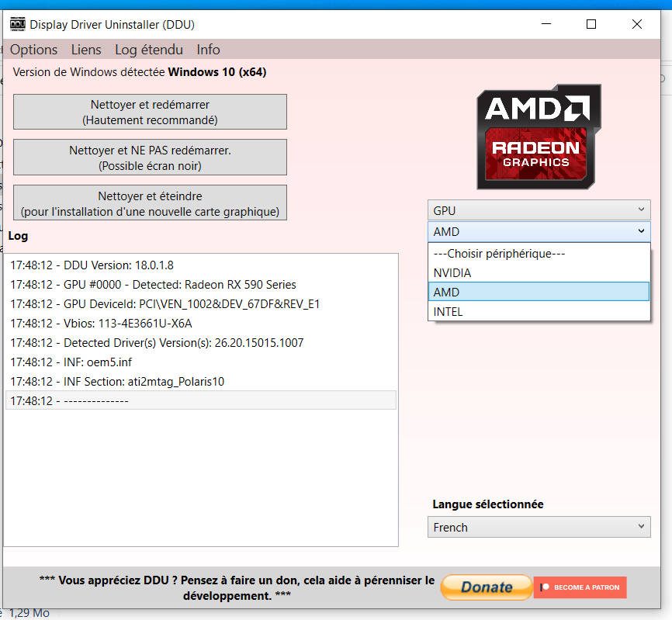Open the Options menu
This screenshot has width=672, height=620.
point(34,50)
